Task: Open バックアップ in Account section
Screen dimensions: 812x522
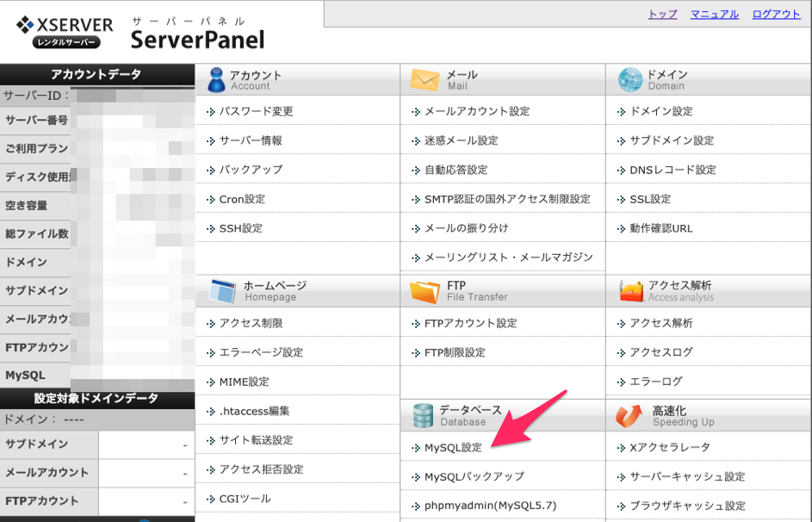Action: pyautogui.click(x=251, y=170)
